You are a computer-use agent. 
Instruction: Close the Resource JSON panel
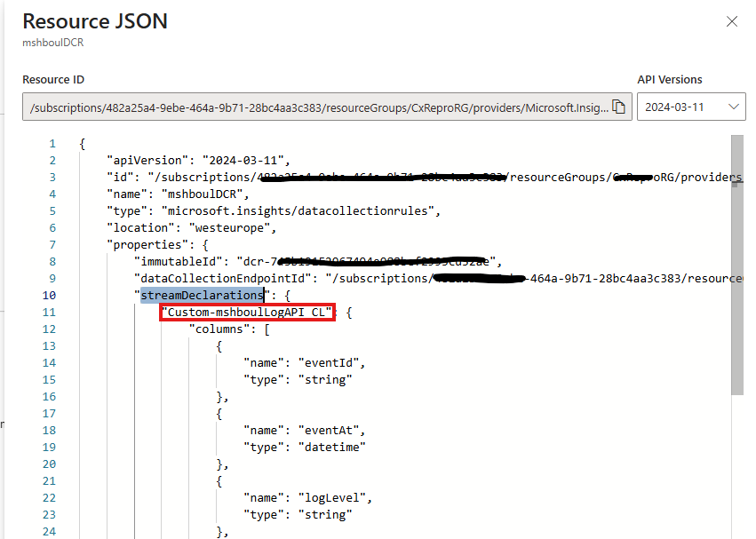(732, 21)
